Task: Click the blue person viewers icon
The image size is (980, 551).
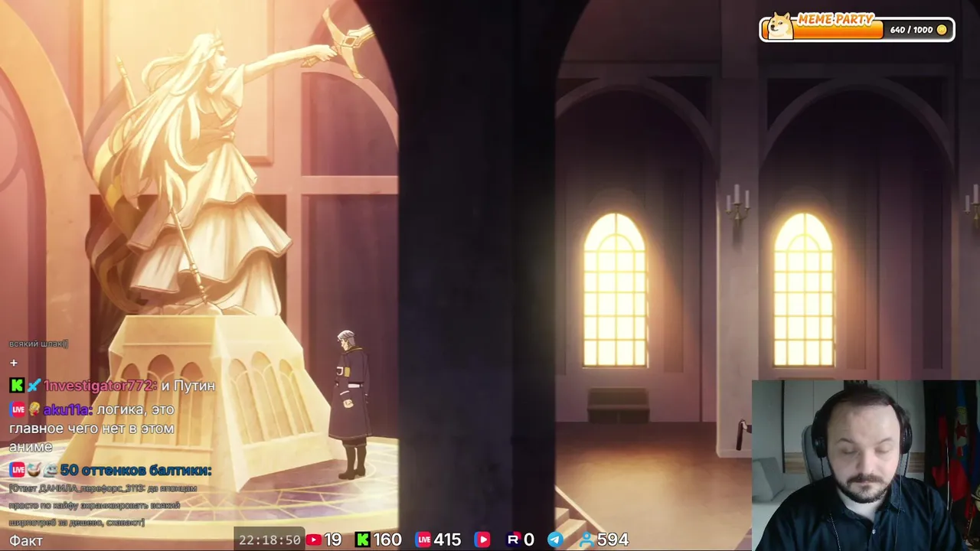Action: pos(587,540)
